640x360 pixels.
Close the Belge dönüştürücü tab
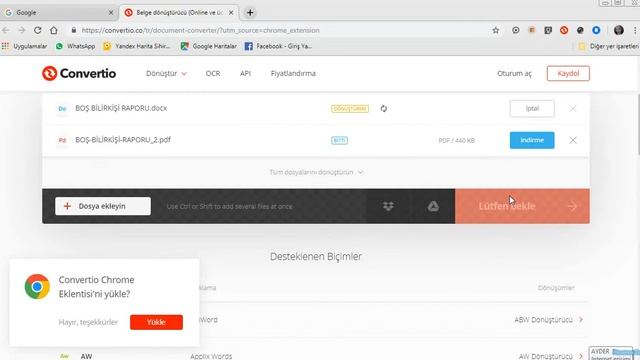tap(231, 13)
